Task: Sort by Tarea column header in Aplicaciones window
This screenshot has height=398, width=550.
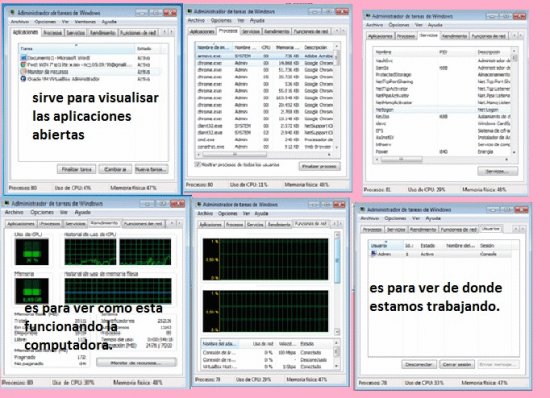Action: pos(76,48)
